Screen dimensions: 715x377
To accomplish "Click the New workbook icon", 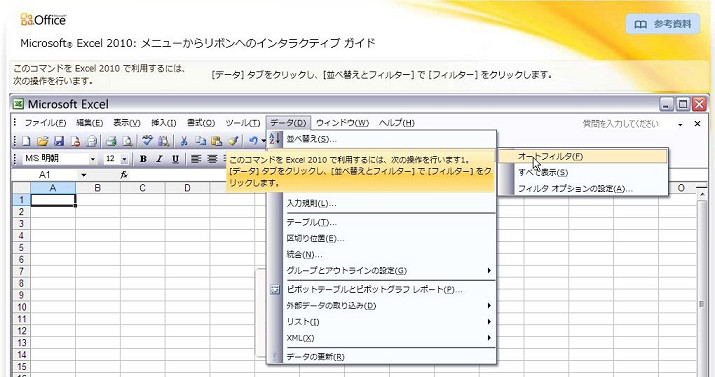I will [26, 141].
